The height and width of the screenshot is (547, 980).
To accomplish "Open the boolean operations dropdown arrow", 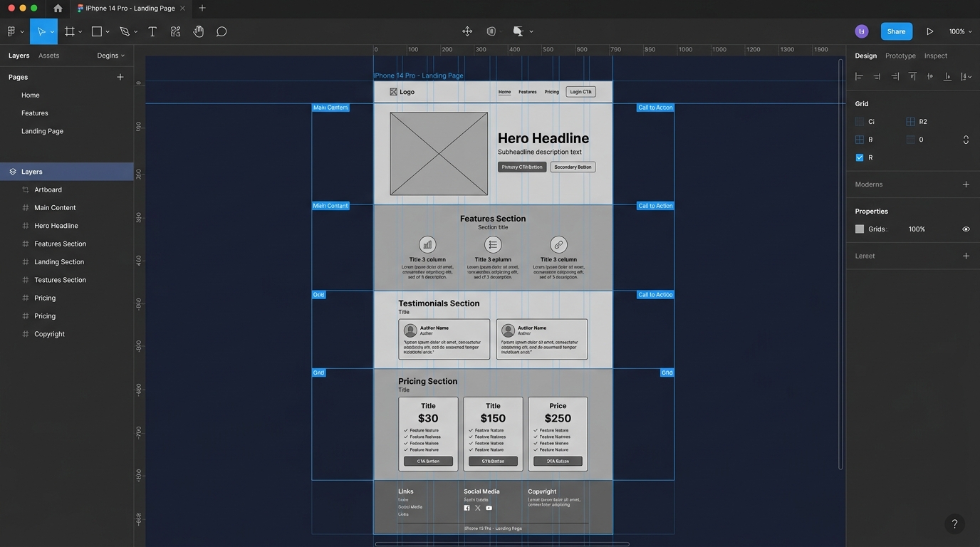I will (531, 32).
